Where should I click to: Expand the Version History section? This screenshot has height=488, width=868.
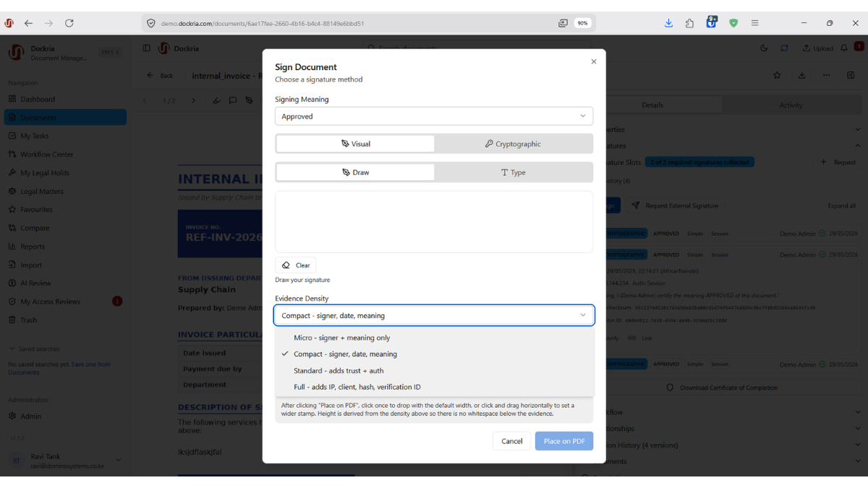tap(858, 445)
